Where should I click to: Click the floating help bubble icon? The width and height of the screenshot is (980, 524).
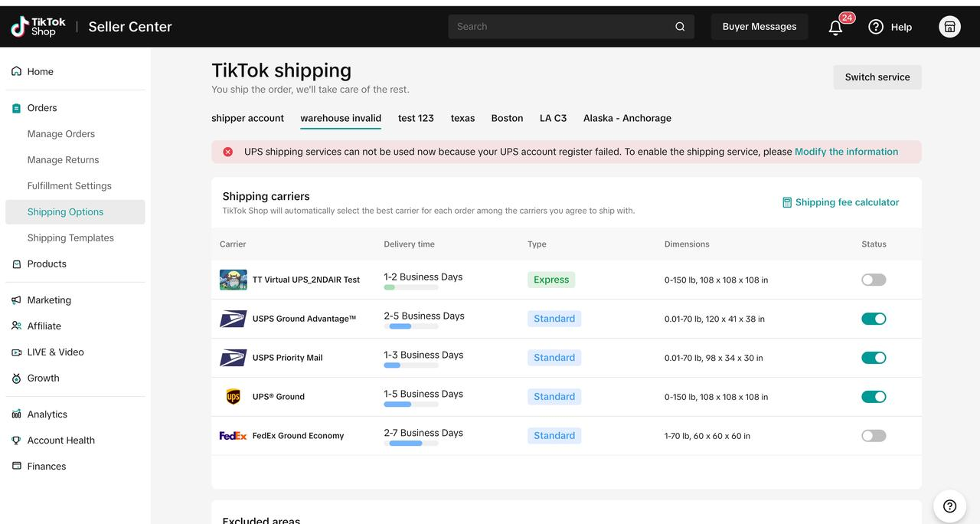pos(949,506)
